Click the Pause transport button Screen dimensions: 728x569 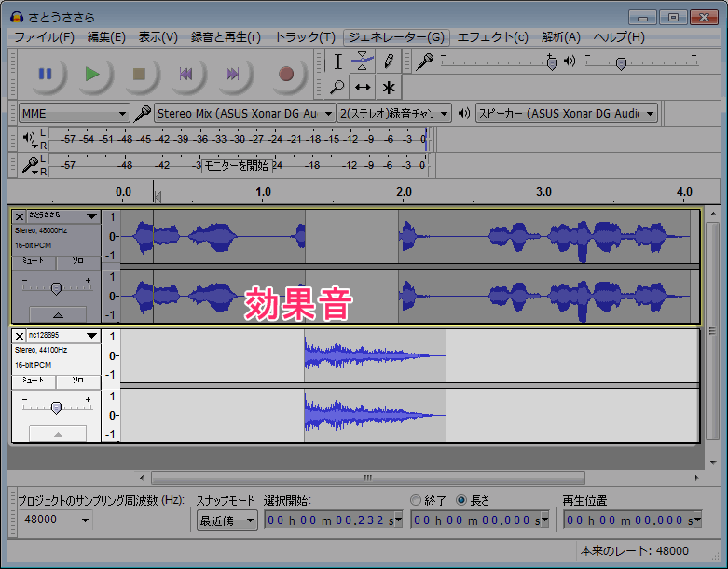pos(45,74)
